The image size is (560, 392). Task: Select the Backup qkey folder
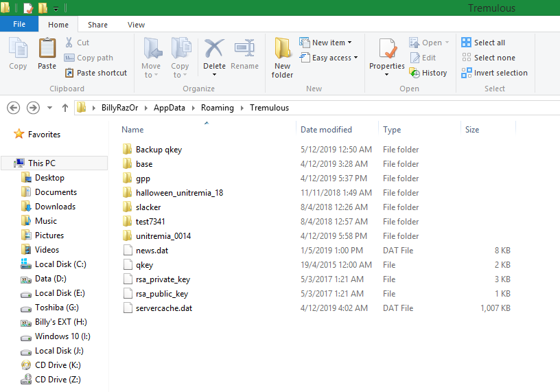point(159,150)
